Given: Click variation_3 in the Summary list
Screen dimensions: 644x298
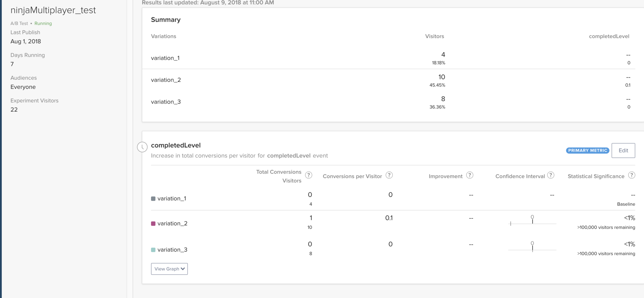Looking at the screenshot, I should click(x=166, y=102).
